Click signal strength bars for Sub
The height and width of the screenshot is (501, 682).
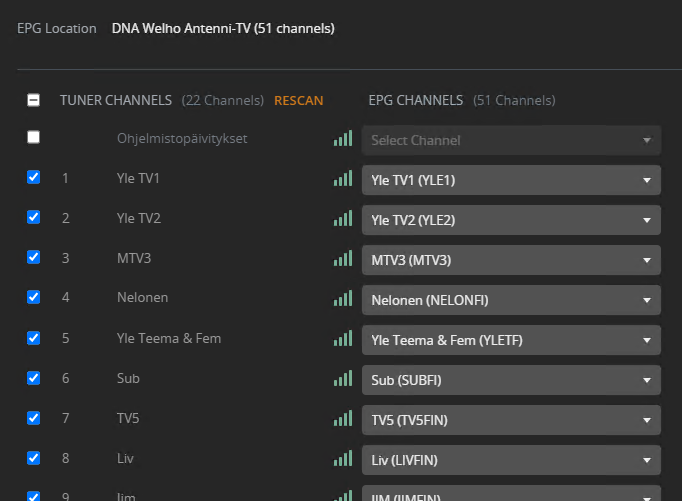(343, 379)
